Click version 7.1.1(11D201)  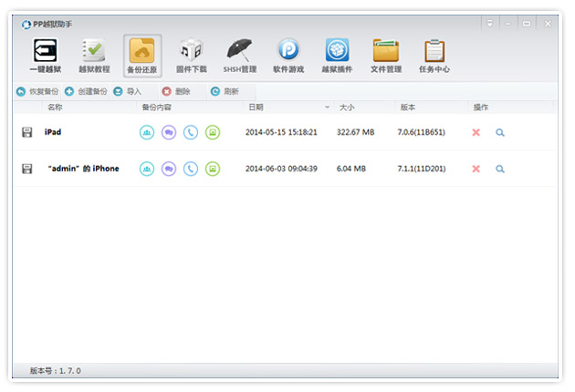[x=422, y=169]
